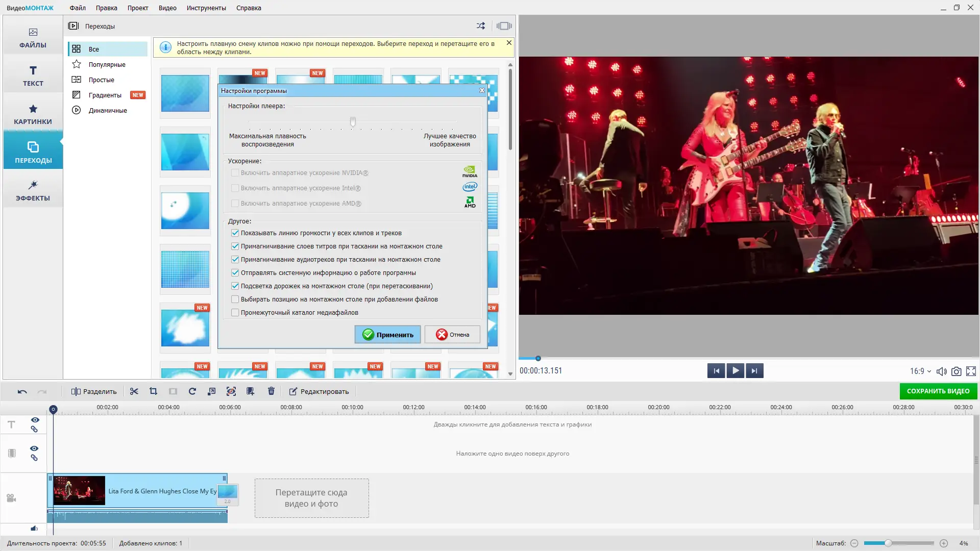980x551 pixels.
Task: Open fullscreen preview mode
Action: tap(971, 371)
